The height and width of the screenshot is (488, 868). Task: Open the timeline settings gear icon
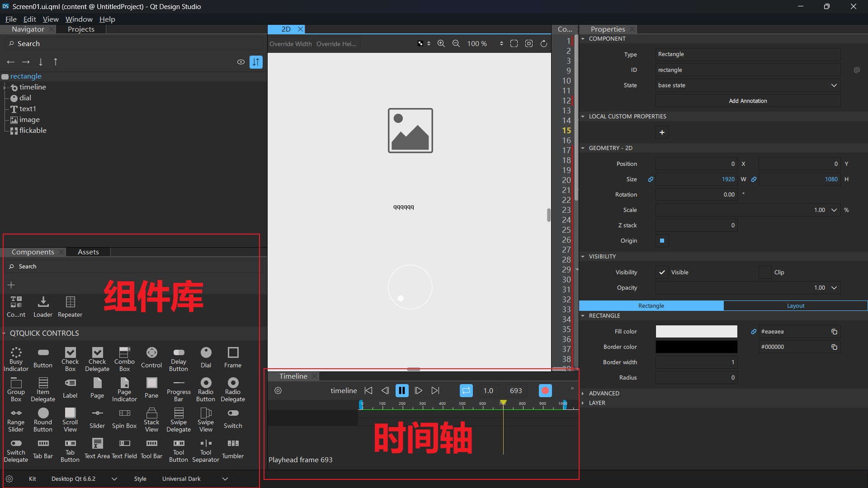278,390
